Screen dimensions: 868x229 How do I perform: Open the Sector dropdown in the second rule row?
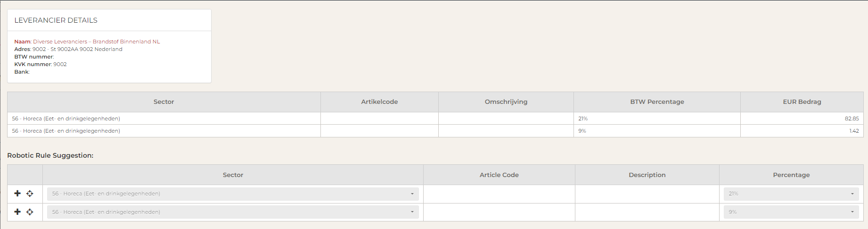point(233,212)
